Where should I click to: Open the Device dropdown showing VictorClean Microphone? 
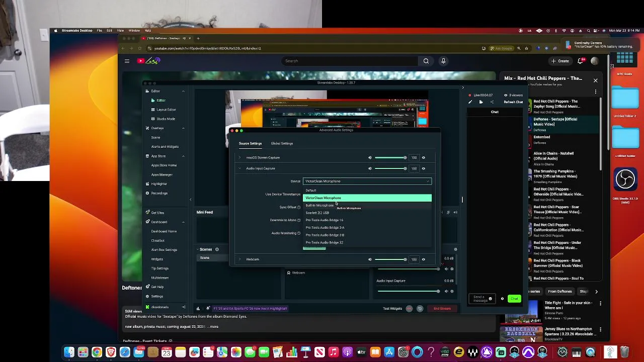[367, 181]
